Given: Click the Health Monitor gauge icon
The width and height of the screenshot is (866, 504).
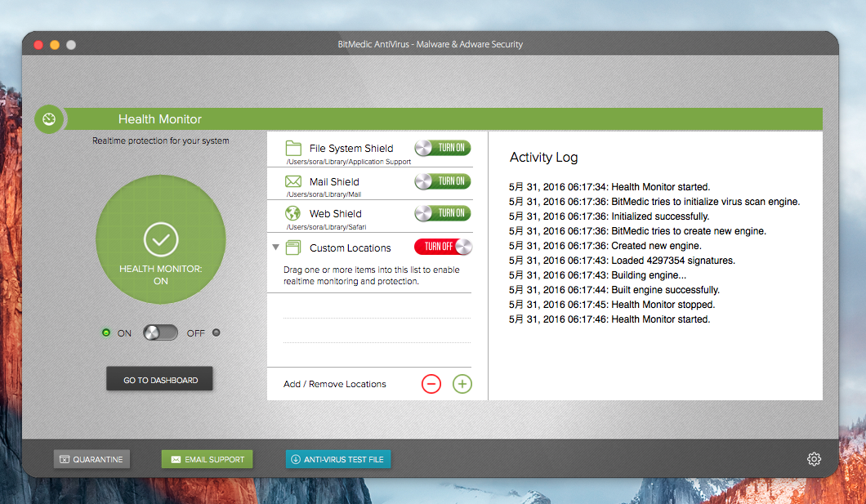Looking at the screenshot, I should [49, 119].
